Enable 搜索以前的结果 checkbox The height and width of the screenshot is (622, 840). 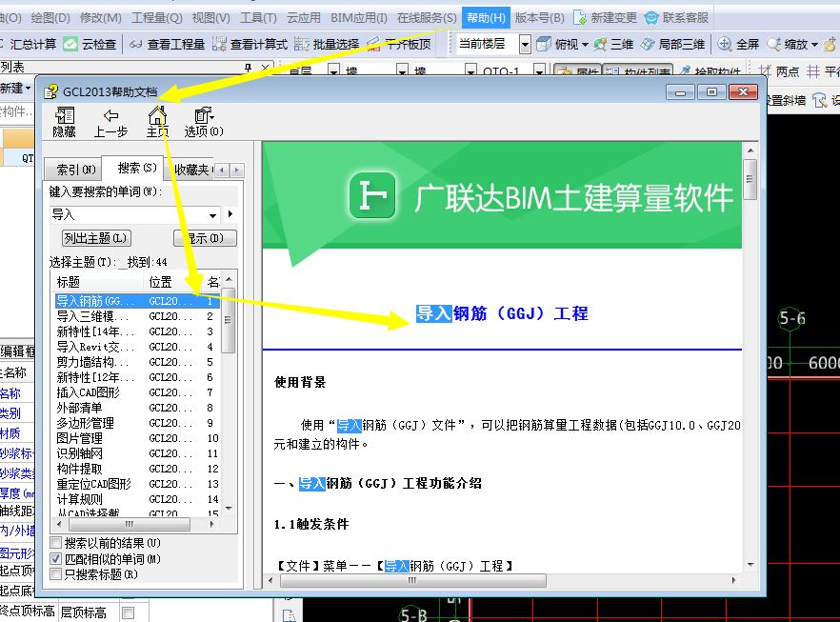pyautogui.click(x=55, y=543)
